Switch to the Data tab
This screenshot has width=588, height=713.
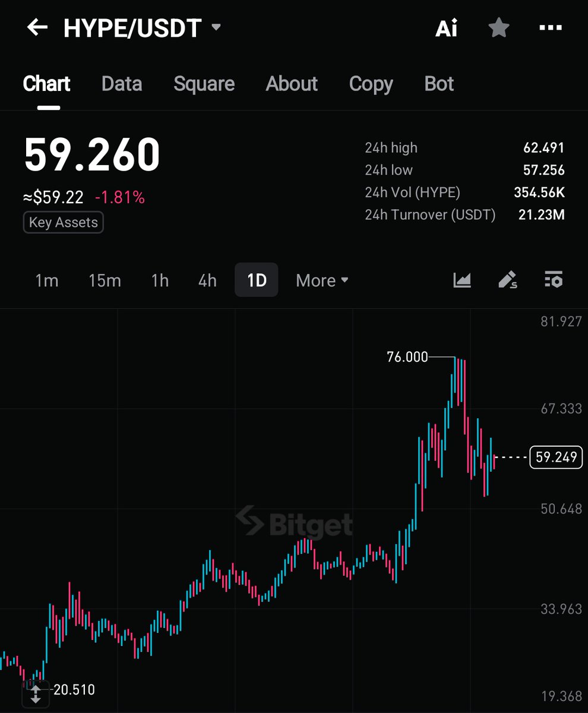(x=122, y=84)
